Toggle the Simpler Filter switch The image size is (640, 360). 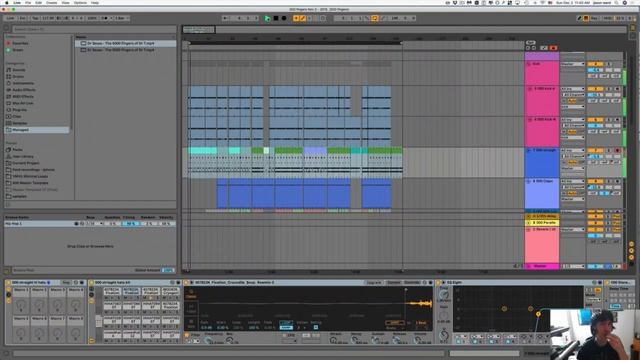pos(187,335)
